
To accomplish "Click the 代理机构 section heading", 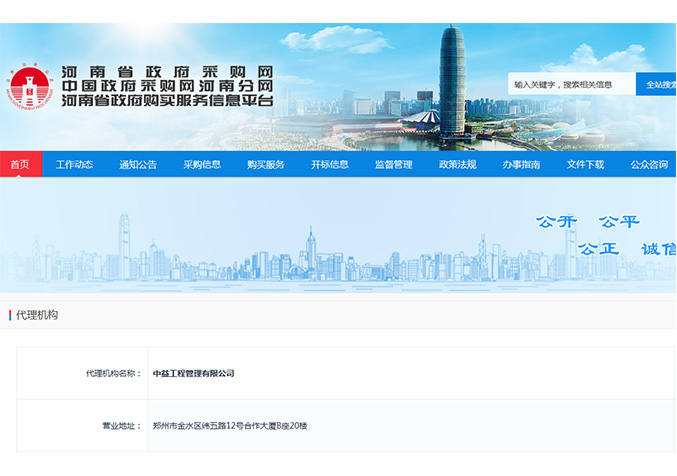I will pos(37,315).
